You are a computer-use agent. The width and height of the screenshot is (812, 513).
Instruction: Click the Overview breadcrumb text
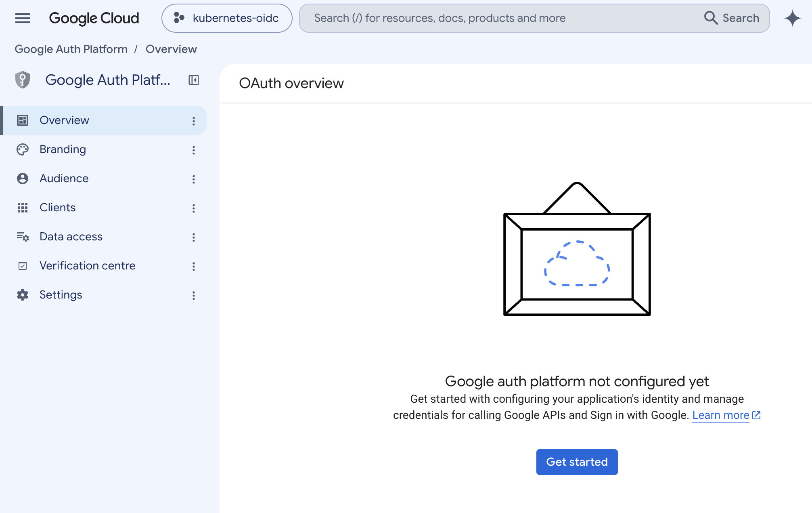coord(171,49)
